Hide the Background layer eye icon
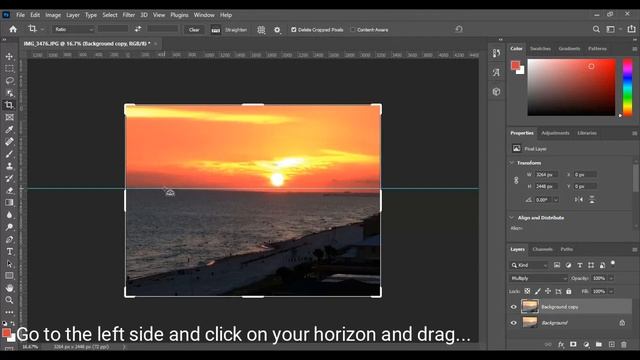The width and height of the screenshot is (640, 360). click(513, 323)
